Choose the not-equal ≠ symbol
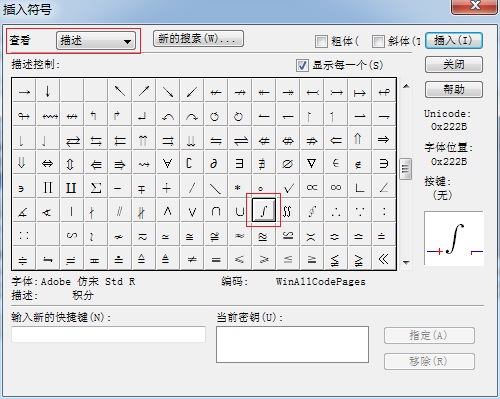Viewport: 500px width, 399px height. (192, 258)
